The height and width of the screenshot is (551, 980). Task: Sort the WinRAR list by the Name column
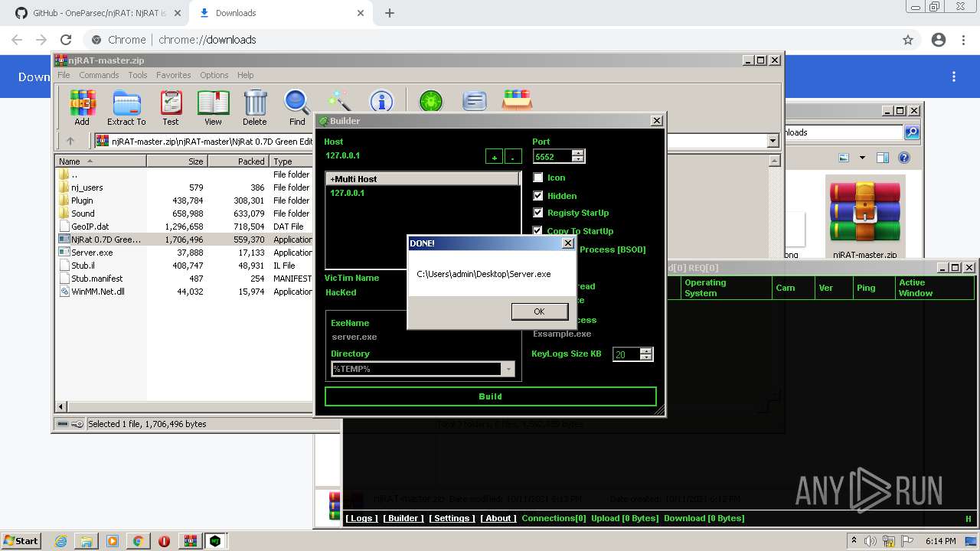coord(101,161)
